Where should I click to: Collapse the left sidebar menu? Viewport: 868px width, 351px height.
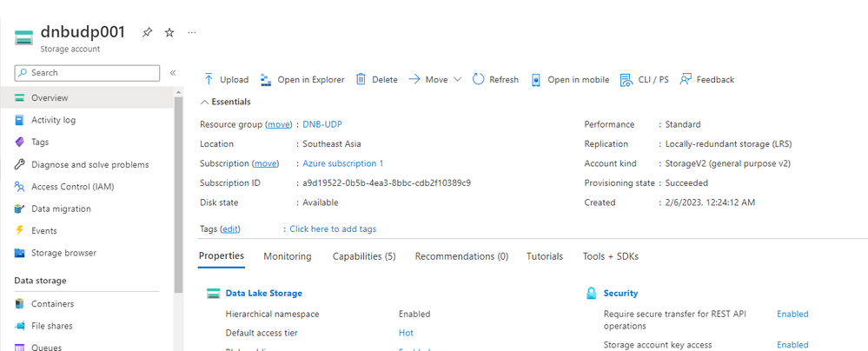(x=173, y=73)
